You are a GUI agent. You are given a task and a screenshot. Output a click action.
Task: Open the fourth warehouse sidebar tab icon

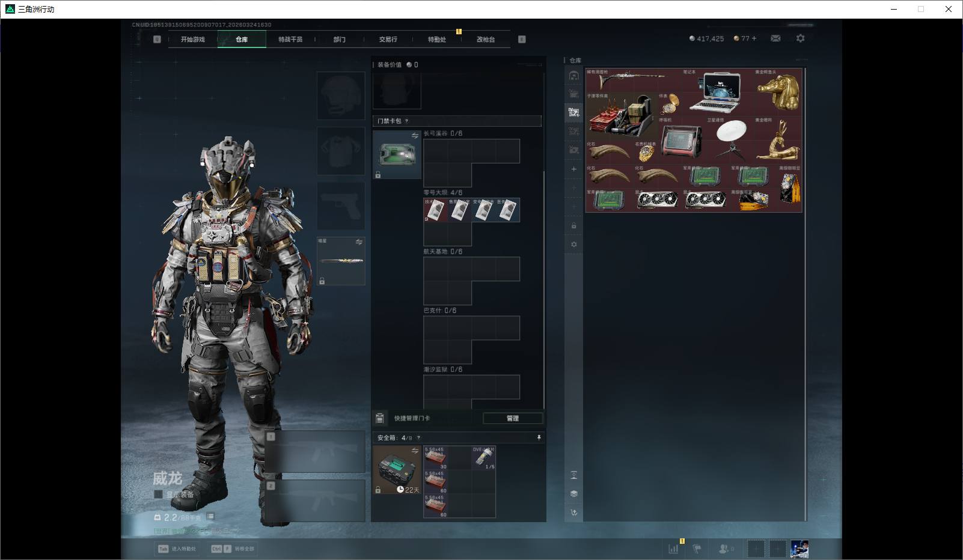(x=574, y=131)
